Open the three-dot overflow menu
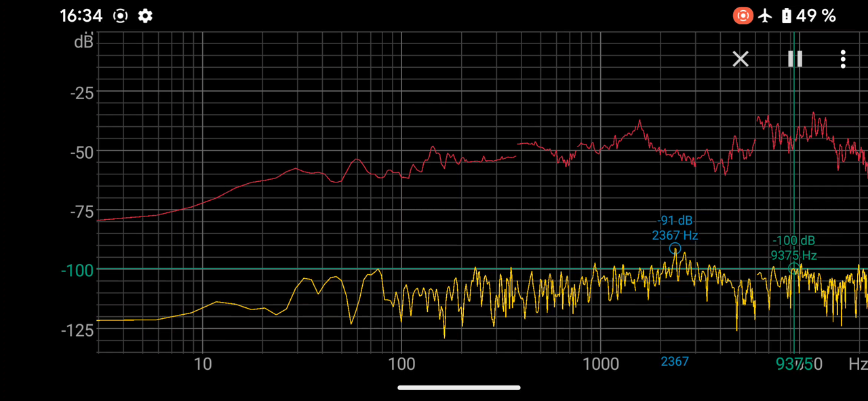The height and width of the screenshot is (401, 868). pyautogui.click(x=843, y=59)
